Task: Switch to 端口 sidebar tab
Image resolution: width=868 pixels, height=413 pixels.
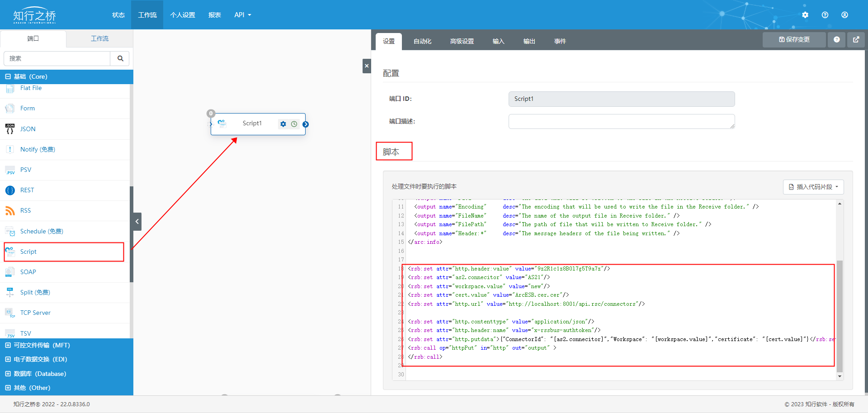Action: point(33,38)
